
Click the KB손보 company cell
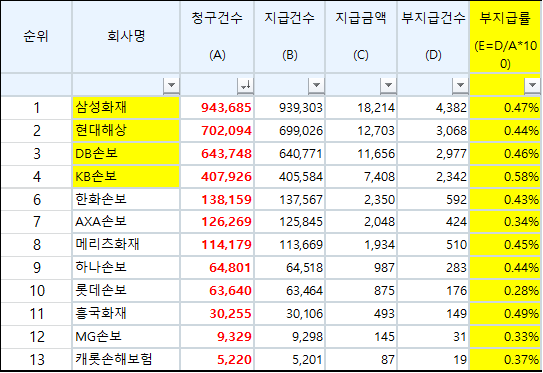pos(126,177)
